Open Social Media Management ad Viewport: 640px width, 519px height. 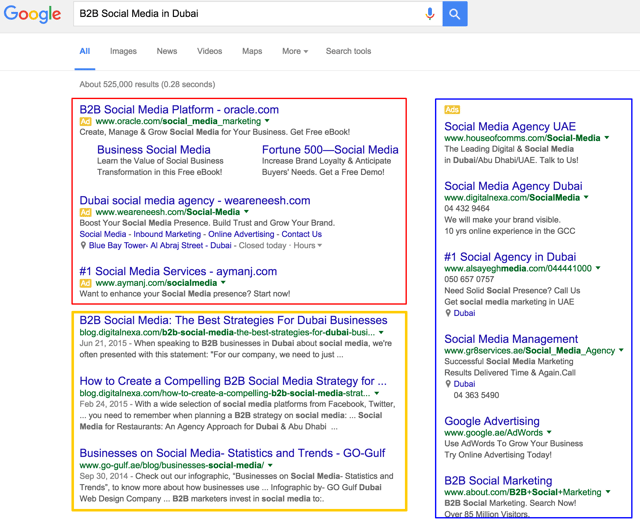(x=511, y=339)
